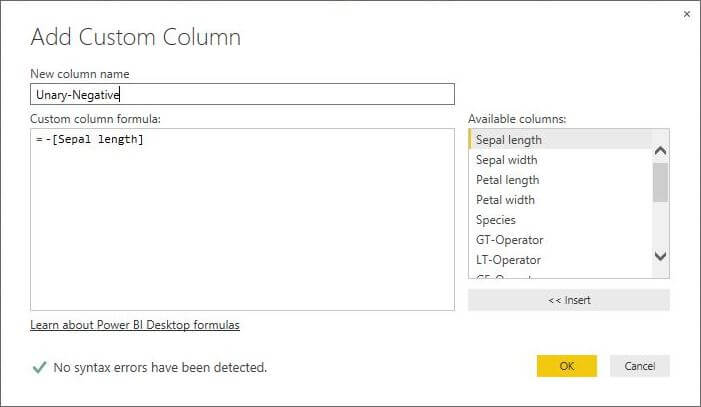Insert the selected column into formula
Screen dimensions: 701x407
click(569, 300)
